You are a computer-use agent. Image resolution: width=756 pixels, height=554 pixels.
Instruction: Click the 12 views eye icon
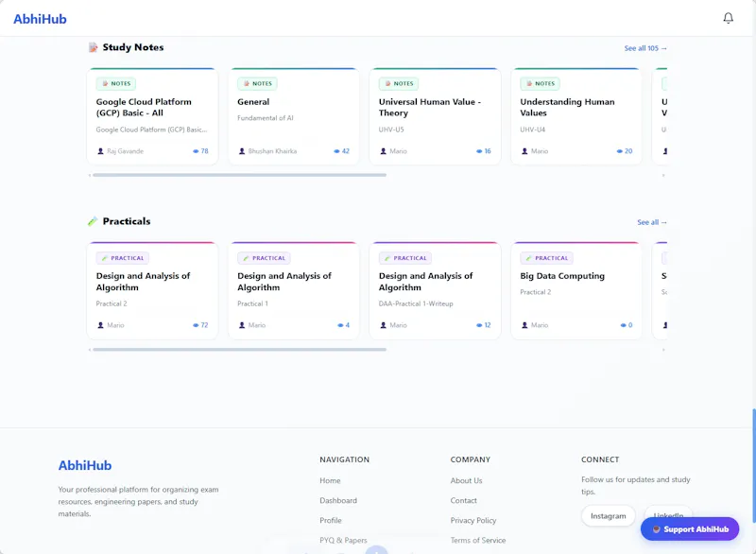479,325
